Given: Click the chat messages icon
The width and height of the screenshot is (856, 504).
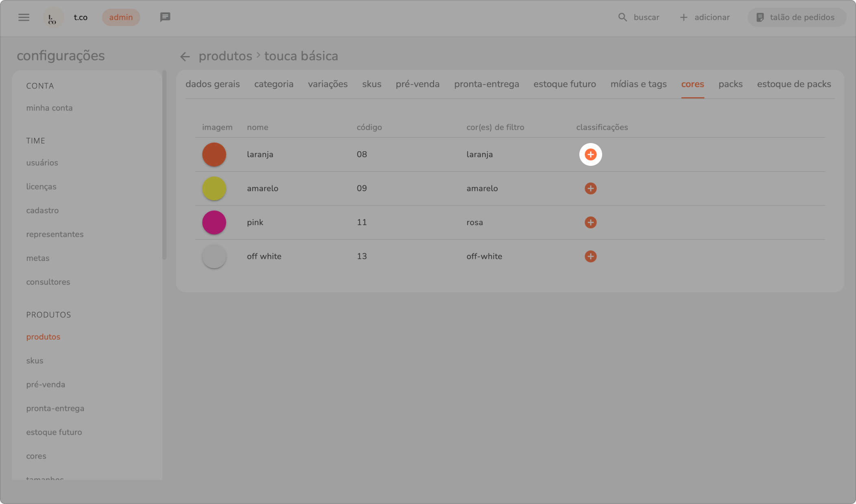Looking at the screenshot, I should pyautogui.click(x=165, y=17).
